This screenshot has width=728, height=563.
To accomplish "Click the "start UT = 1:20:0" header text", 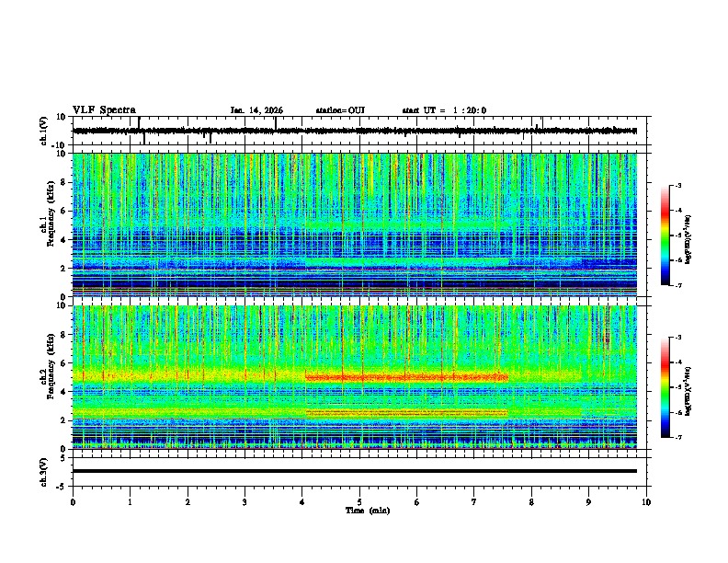I will coord(444,110).
